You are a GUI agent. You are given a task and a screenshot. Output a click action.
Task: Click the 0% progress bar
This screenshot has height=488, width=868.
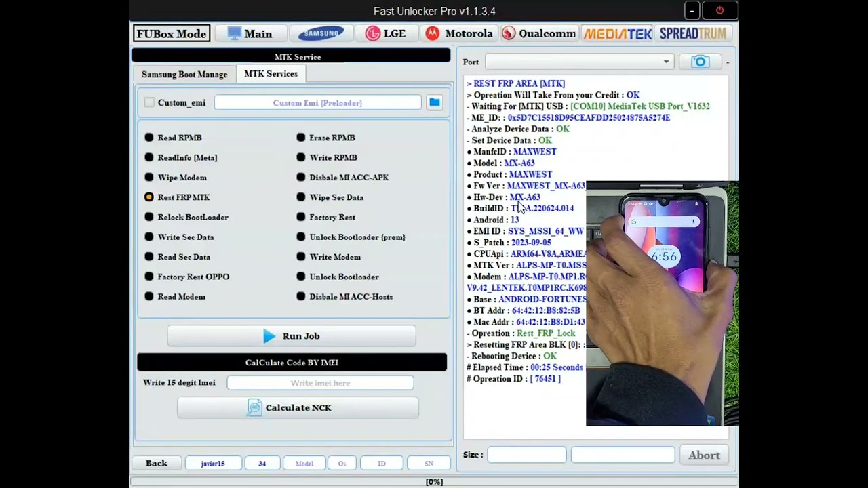pyautogui.click(x=434, y=482)
